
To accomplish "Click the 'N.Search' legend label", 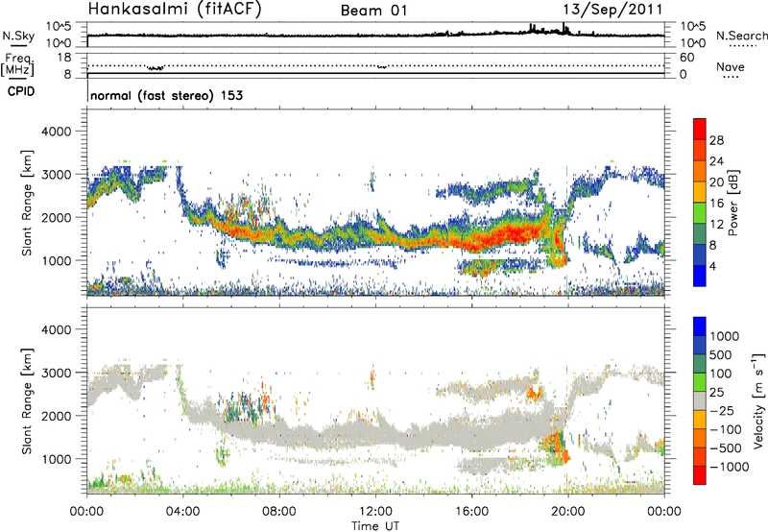I will point(741,36).
